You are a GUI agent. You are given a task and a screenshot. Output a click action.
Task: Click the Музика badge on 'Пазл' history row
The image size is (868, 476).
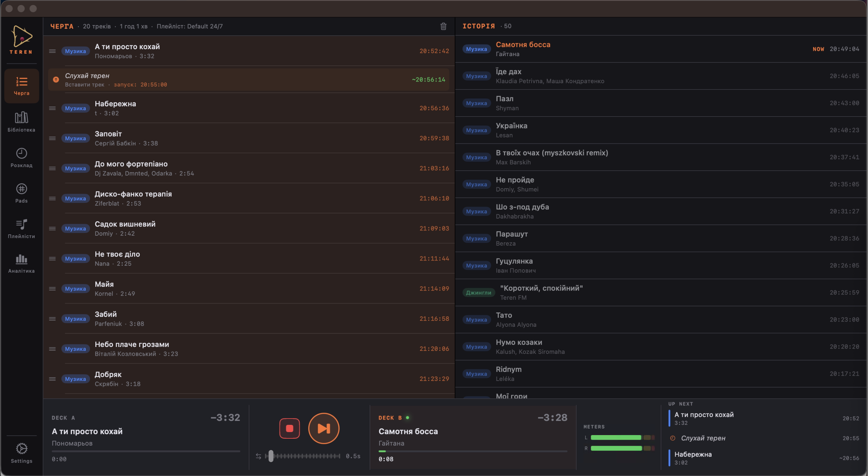coord(477,103)
